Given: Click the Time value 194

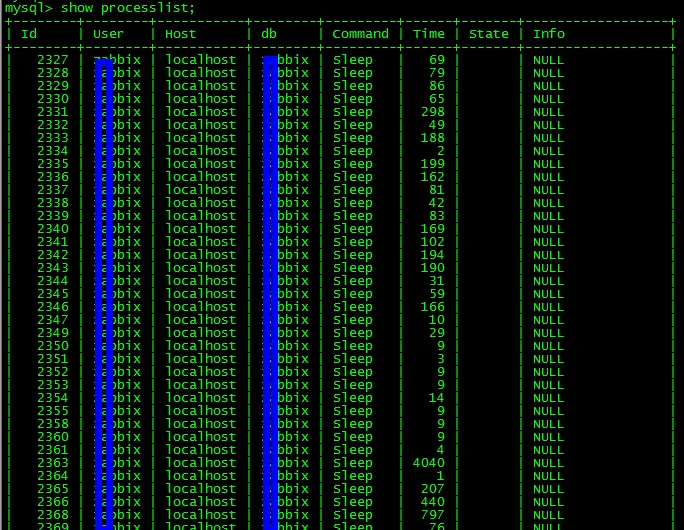Looking at the screenshot, I should point(433,255).
